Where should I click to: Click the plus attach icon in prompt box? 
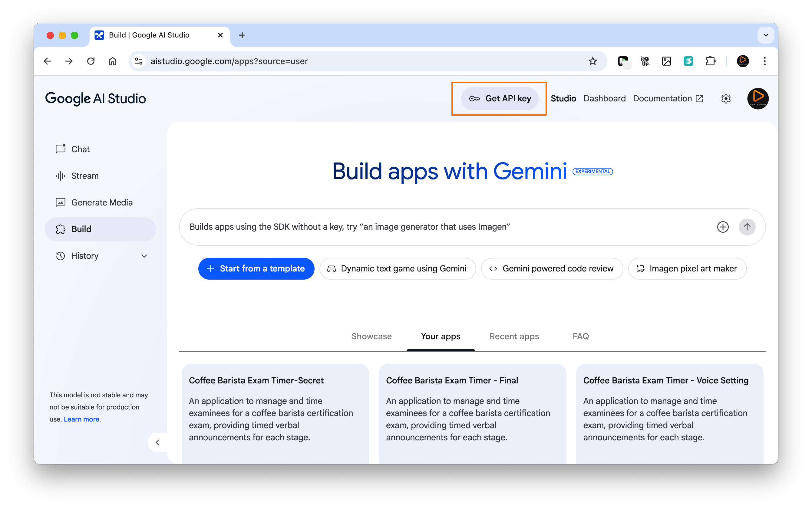(723, 227)
